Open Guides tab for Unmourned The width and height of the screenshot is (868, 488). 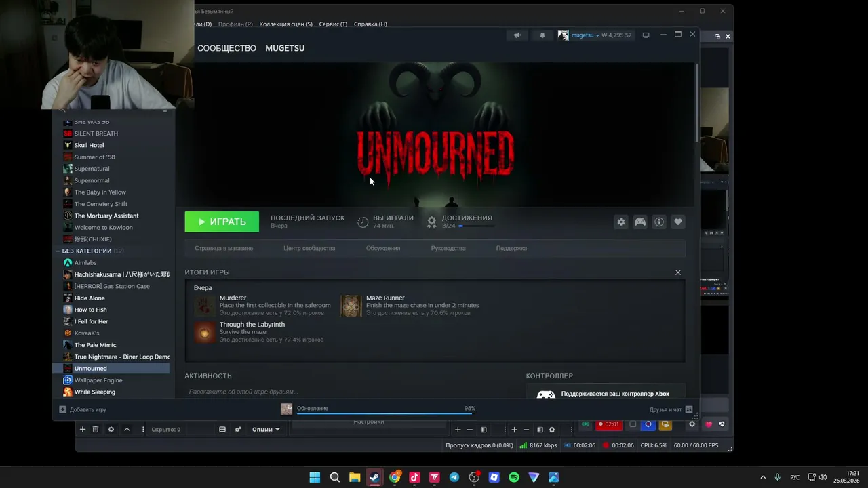(448, 248)
